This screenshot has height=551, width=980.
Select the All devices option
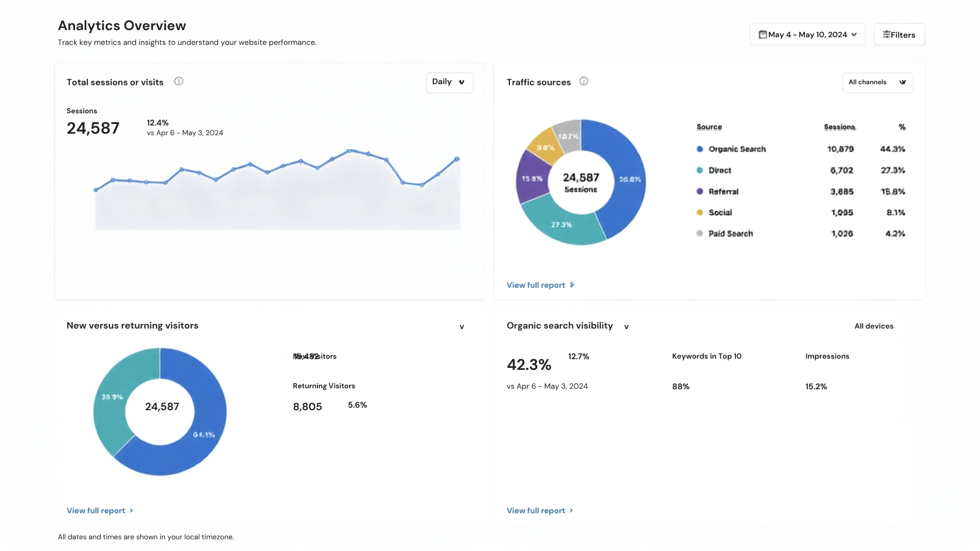pyautogui.click(x=874, y=327)
